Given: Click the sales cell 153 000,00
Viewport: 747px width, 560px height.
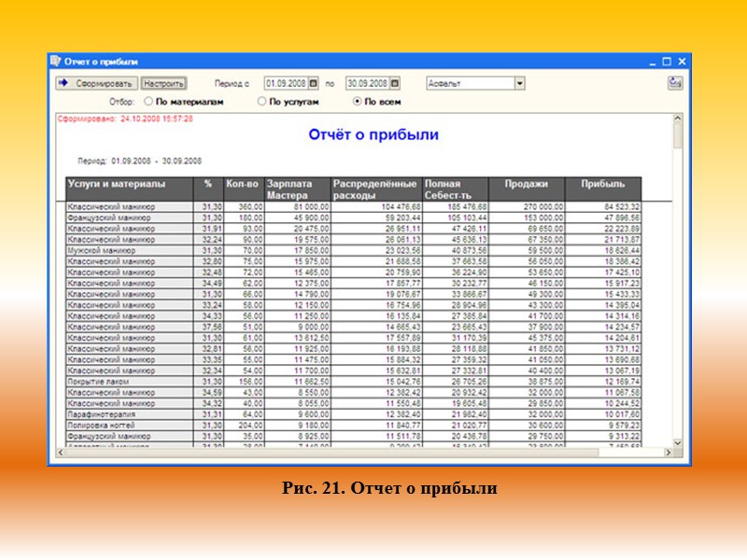Looking at the screenshot, I should [x=527, y=217].
